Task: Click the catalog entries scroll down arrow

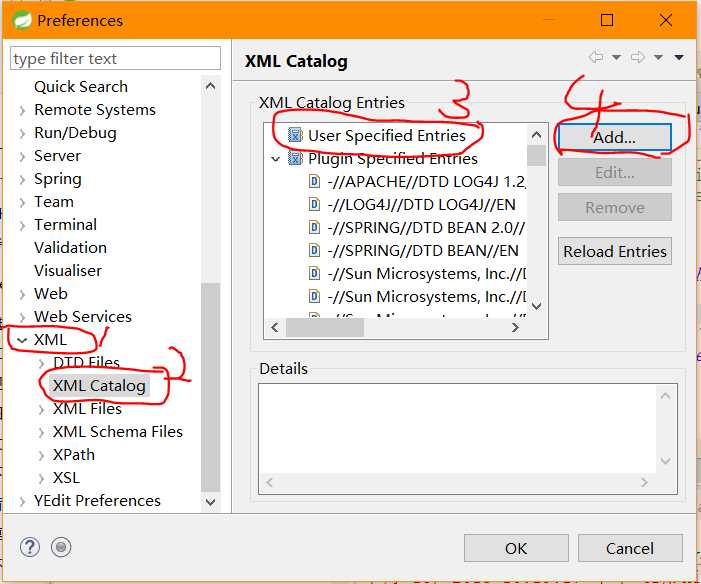Action: (x=536, y=305)
